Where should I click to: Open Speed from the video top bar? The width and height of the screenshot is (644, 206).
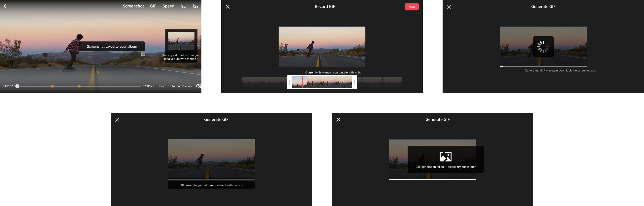[x=168, y=6]
